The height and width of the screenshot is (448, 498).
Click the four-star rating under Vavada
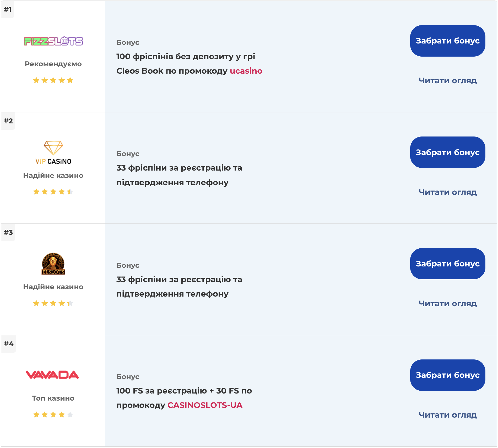coord(53,415)
